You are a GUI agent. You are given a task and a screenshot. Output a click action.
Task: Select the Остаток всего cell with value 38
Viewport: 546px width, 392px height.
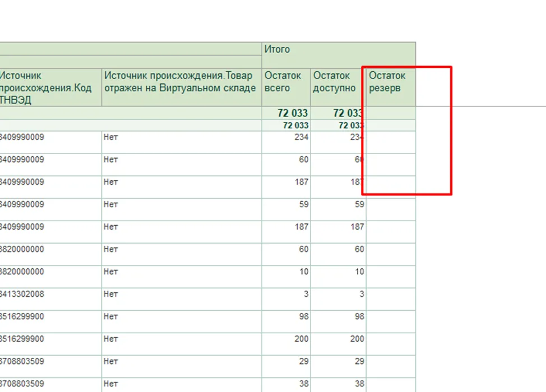(x=286, y=385)
